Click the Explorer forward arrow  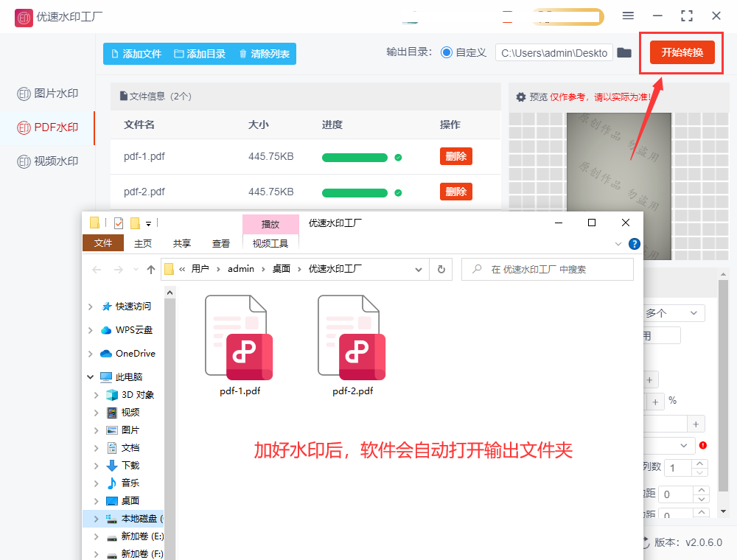coord(119,270)
